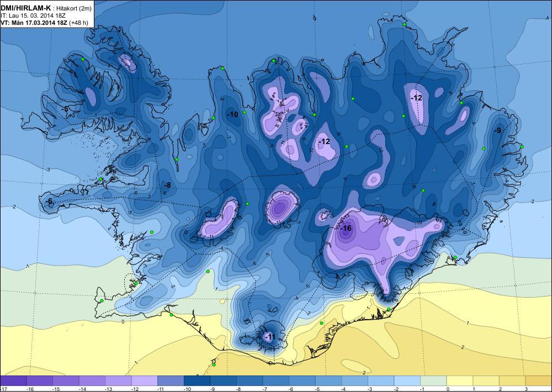552x392 pixels.
Task: Pick the legend swatch between -5 and -4
Action: (328, 381)
